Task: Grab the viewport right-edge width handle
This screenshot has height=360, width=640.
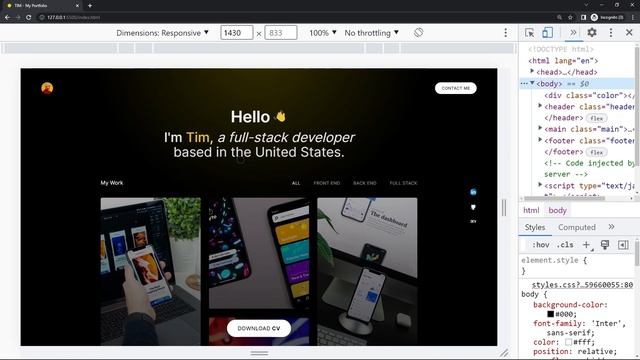Action: tap(504, 207)
